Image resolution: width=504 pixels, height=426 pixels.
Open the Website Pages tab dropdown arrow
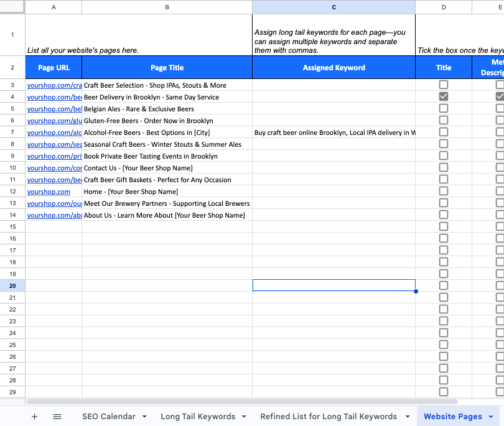click(492, 417)
